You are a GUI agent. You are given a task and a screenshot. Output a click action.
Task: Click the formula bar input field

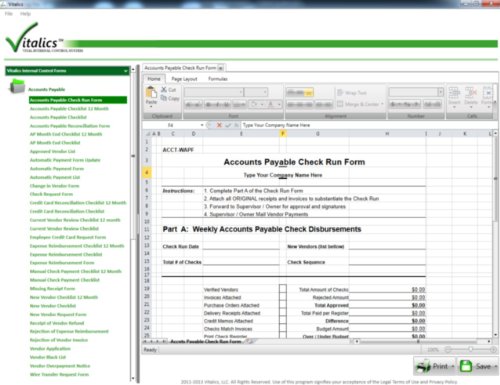tap(368, 125)
